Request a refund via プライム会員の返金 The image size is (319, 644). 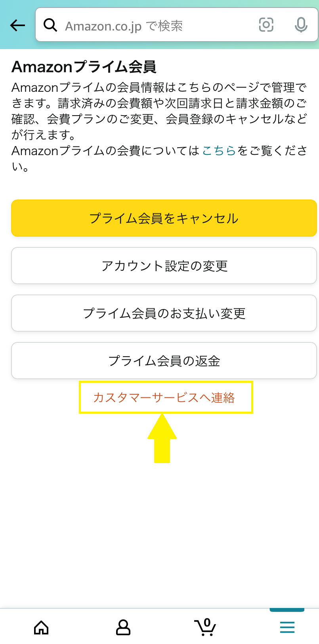click(x=164, y=361)
